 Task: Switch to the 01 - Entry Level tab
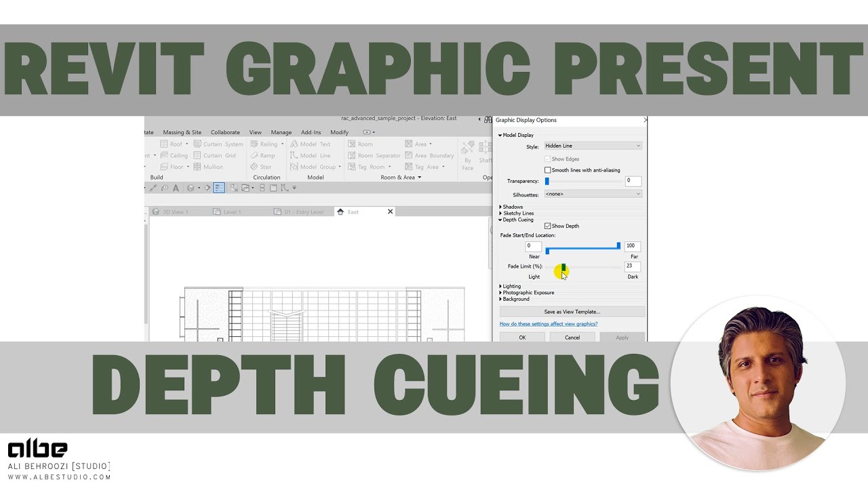pos(300,212)
